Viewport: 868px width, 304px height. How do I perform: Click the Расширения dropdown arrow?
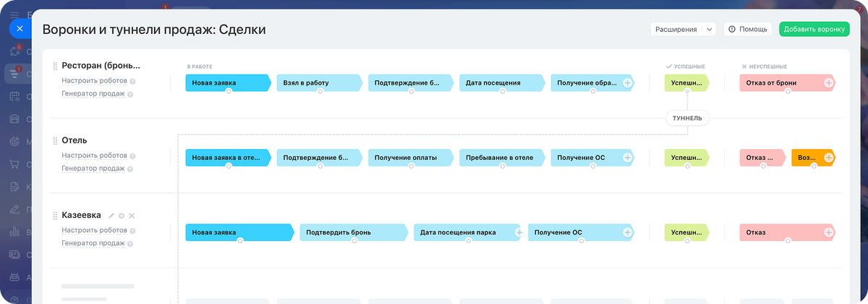pos(709,29)
